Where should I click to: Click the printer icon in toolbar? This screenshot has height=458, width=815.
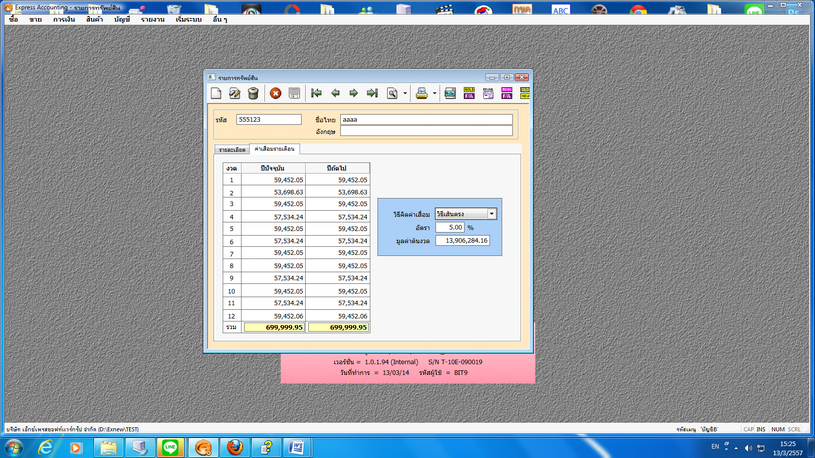pyautogui.click(x=421, y=93)
